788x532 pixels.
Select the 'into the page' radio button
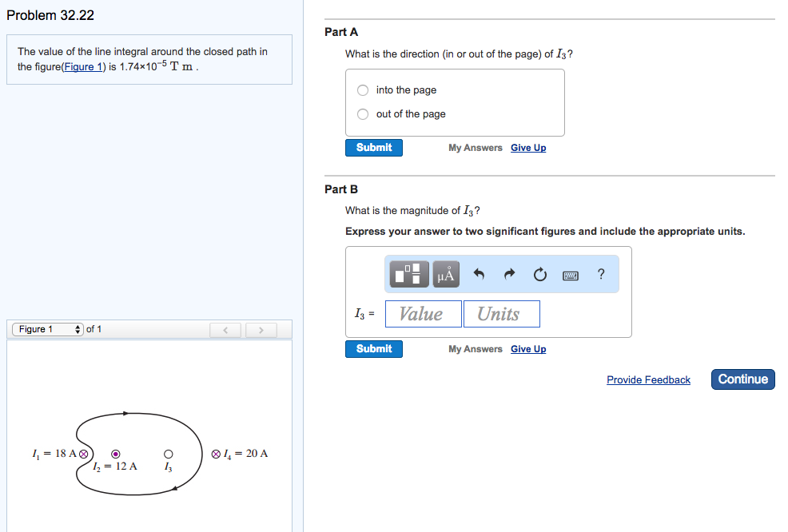click(363, 89)
